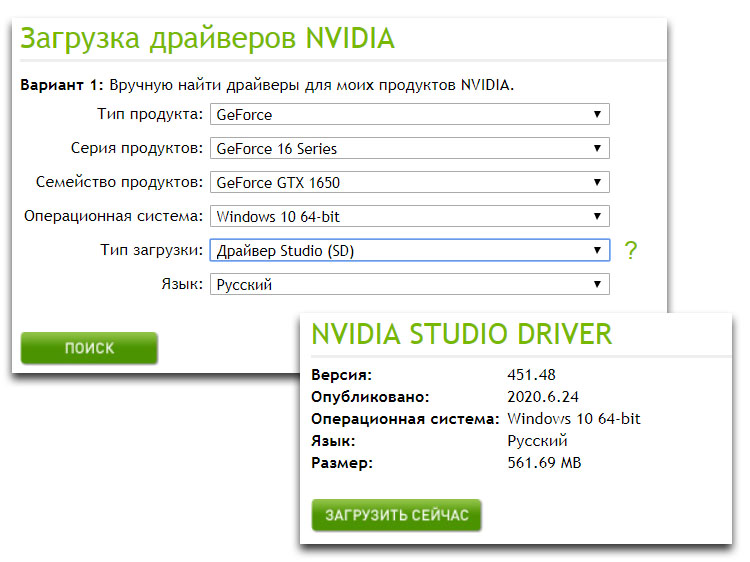
Task: Click the publish date 2020.6.24
Action: (542, 397)
